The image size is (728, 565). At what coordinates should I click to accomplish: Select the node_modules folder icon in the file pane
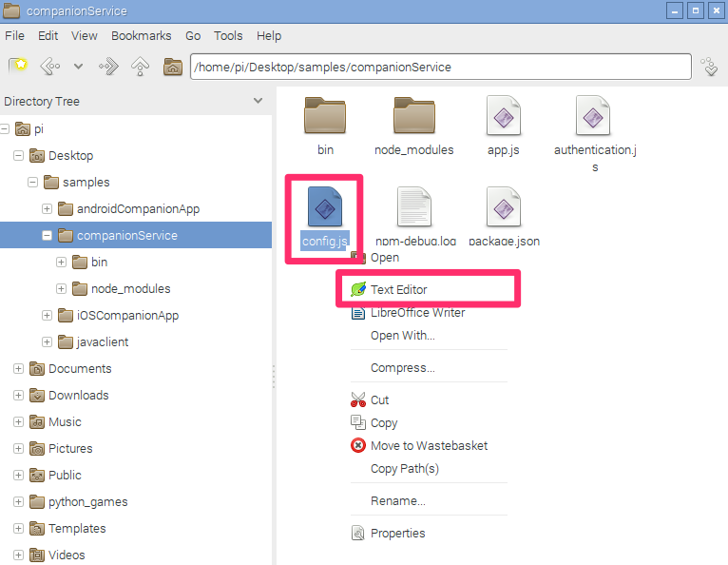pos(414,116)
